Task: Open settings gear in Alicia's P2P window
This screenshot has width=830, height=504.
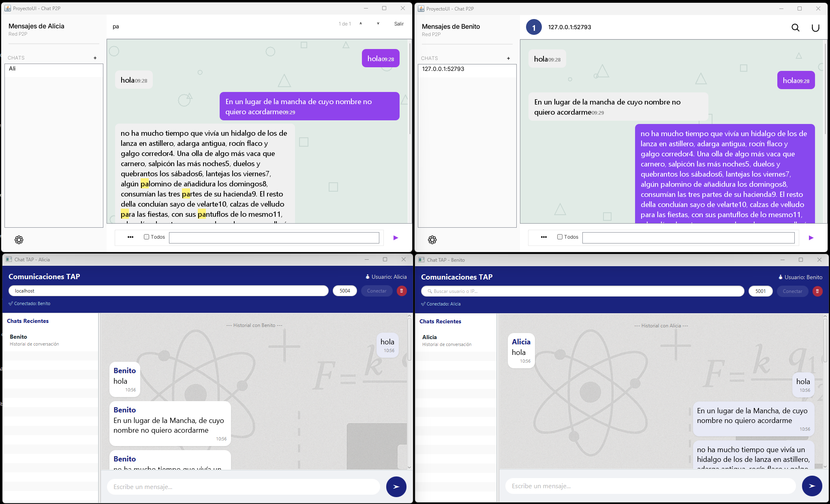Action: coord(19,240)
